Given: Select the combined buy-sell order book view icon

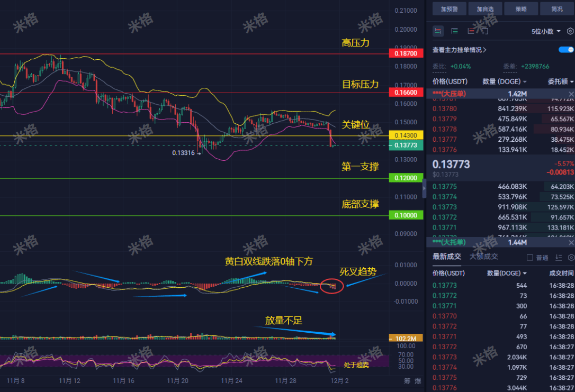Looking at the screenshot, I should point(438,31).
